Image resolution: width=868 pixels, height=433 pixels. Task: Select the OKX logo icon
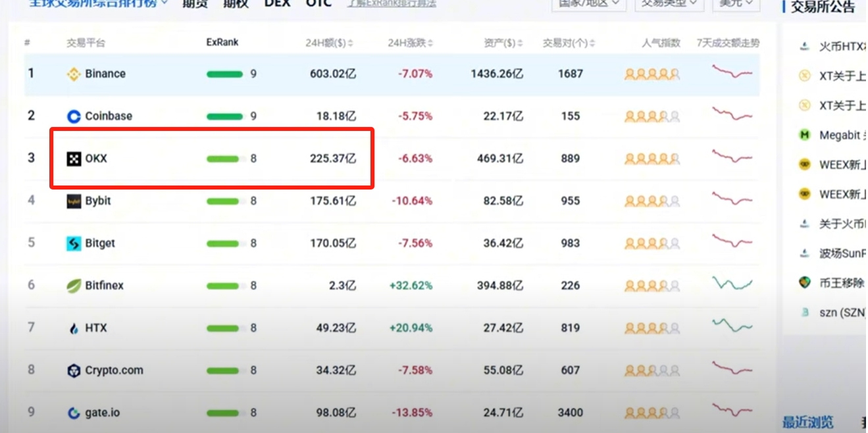pos(74,159)
